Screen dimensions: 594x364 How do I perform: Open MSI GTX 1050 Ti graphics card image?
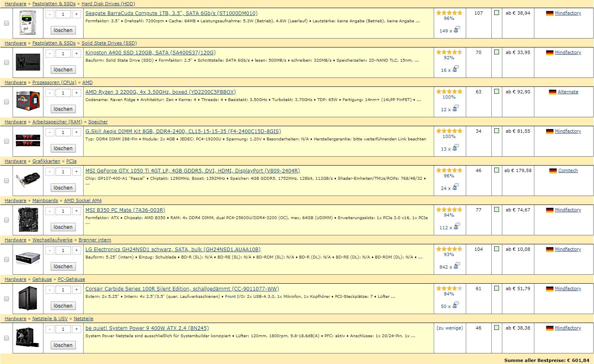[x=28, y=180]
